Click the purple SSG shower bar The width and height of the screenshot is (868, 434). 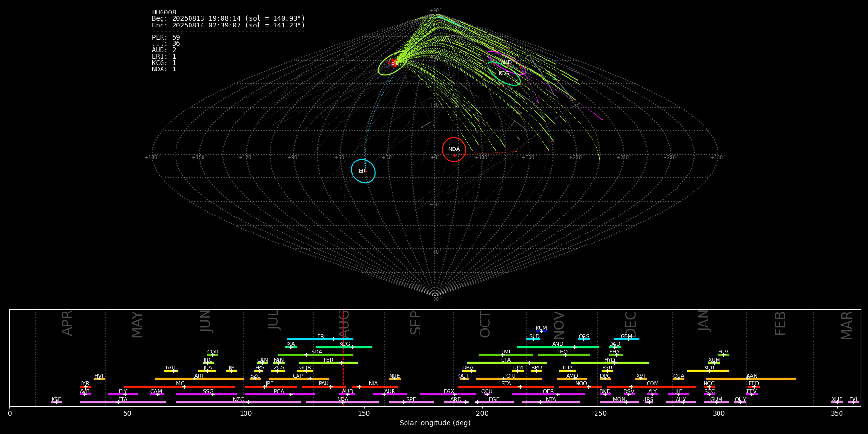(x=206, y=394)
